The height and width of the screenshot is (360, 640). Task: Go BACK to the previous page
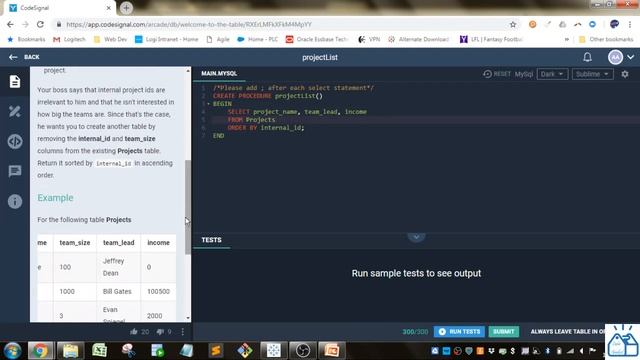[24, 57]
